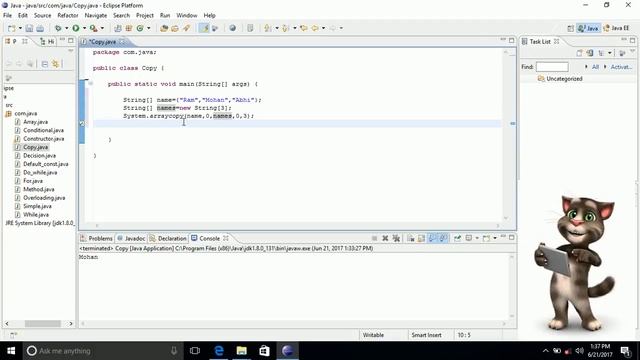
Task: Expand the All filter arrow in Task List
Action: (587, 67)
